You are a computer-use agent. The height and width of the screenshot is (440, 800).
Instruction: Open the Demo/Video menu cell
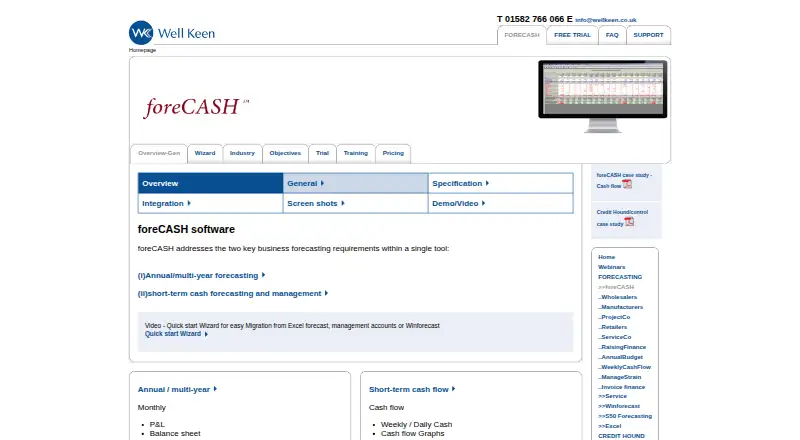tap(501, 203)
